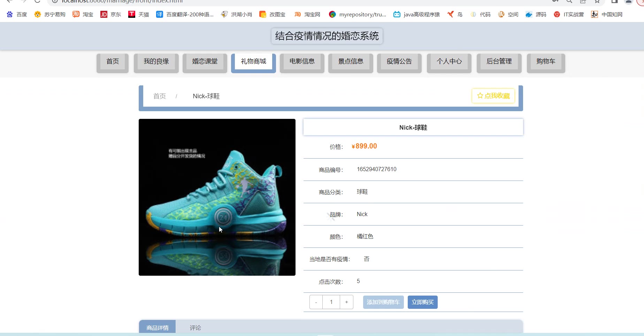
Task: Open the 景点信息 navigation tab
Action: click(351, 63)
